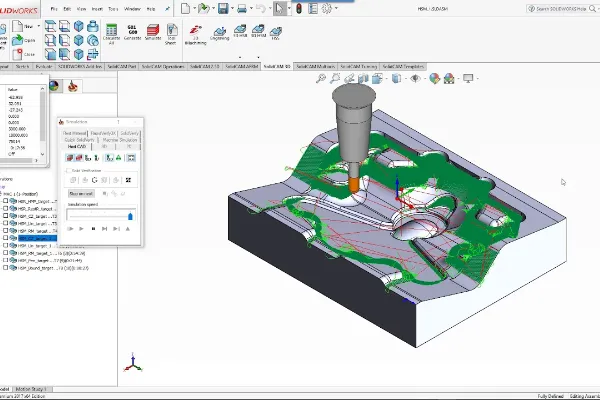Open the Options gear dropdown arrow
This screenshot has width=600, height=400.
click(336, 8)
